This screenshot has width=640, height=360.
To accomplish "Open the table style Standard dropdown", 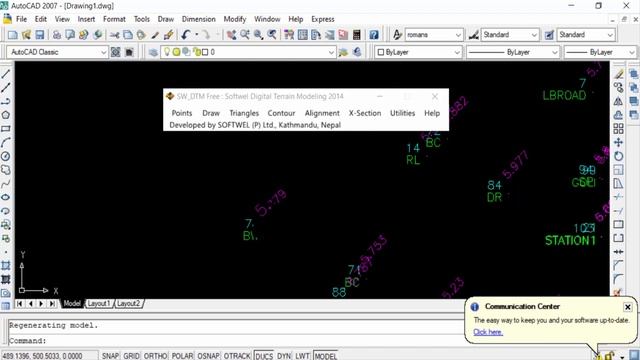I will [610, 35].
